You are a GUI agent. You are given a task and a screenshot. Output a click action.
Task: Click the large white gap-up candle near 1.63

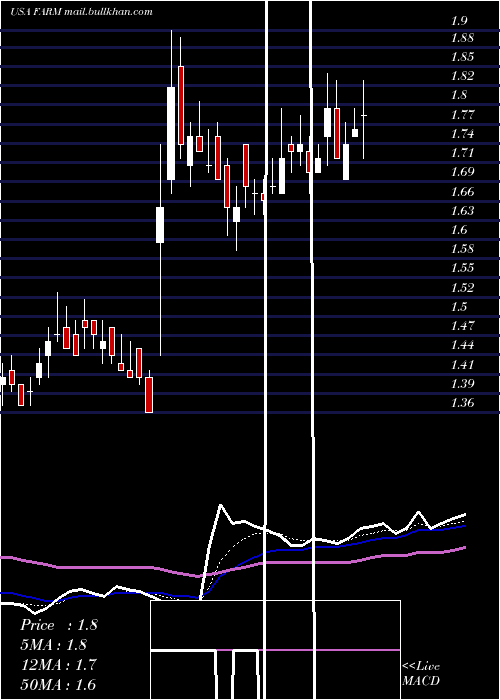click(x=160, y=225)
